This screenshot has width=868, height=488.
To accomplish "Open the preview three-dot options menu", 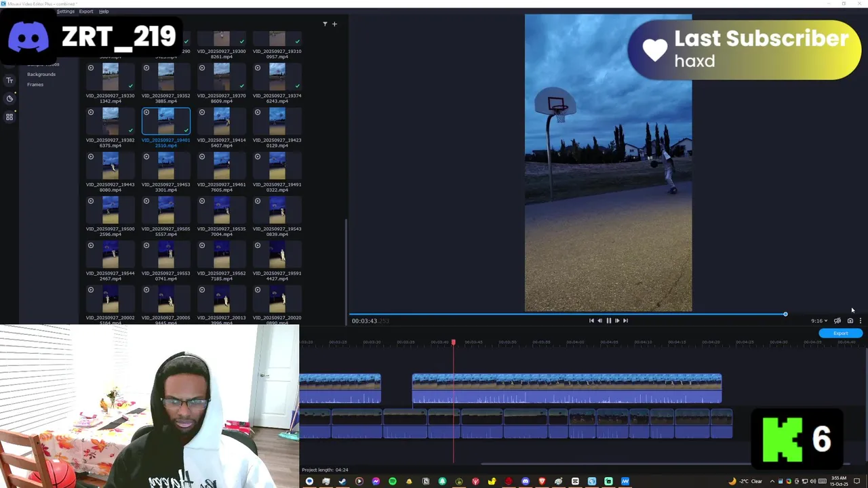I will (861, 321).
